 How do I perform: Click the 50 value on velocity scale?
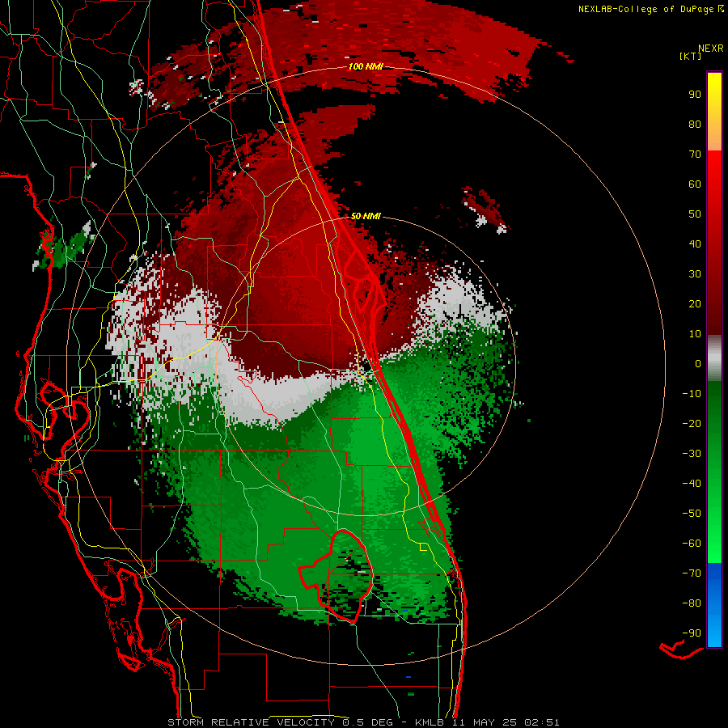coord(695,214)
